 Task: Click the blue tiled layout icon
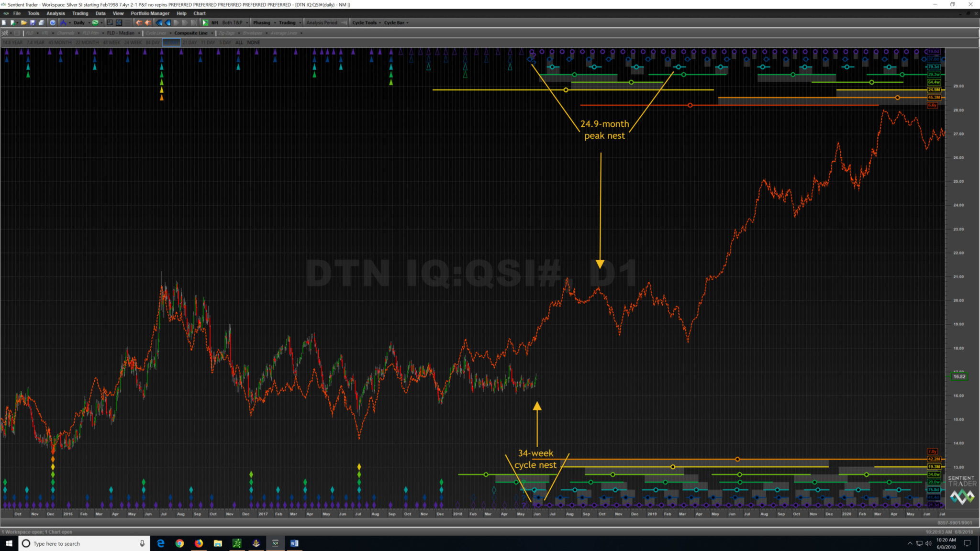119,22
